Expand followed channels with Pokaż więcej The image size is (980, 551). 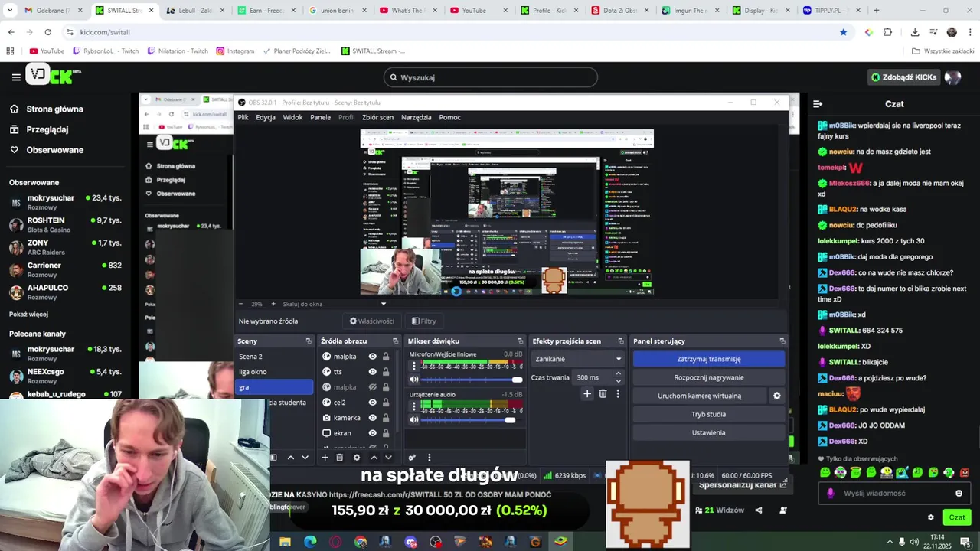point(28,315)
